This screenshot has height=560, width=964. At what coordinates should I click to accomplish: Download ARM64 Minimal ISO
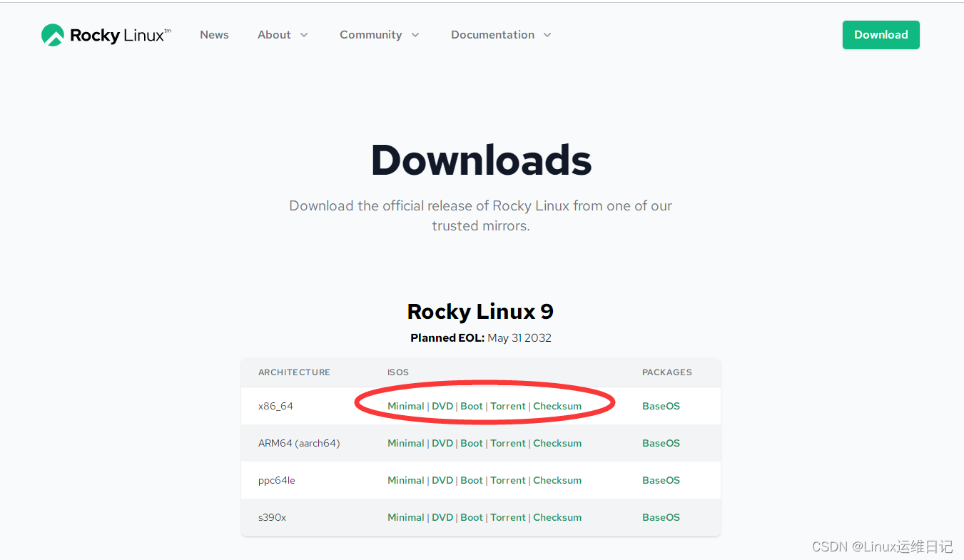pos(406,443)
